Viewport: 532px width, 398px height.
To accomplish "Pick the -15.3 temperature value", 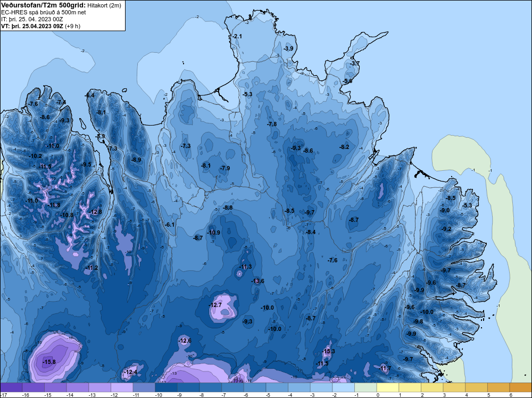I will [x=328, y=351].
